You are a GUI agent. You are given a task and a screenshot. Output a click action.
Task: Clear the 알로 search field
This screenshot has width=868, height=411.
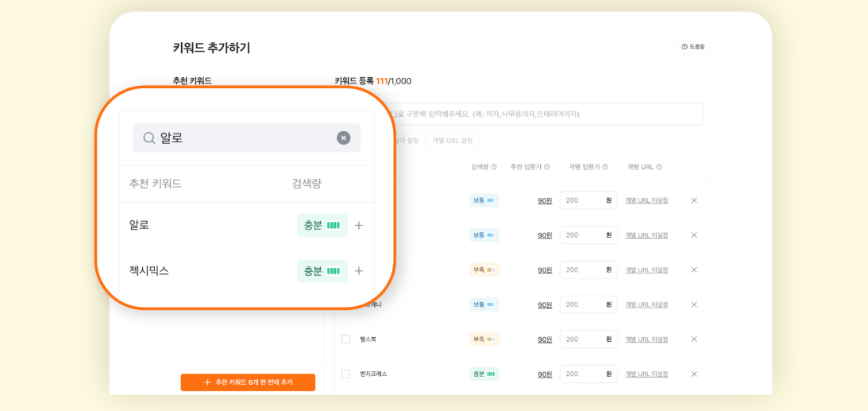(343, 138)
